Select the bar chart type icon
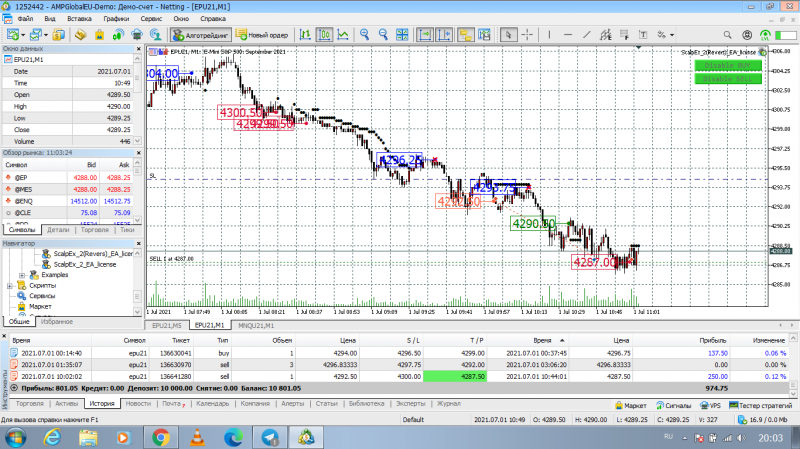Viewport: 800px width, 449px height. point(305,34)
